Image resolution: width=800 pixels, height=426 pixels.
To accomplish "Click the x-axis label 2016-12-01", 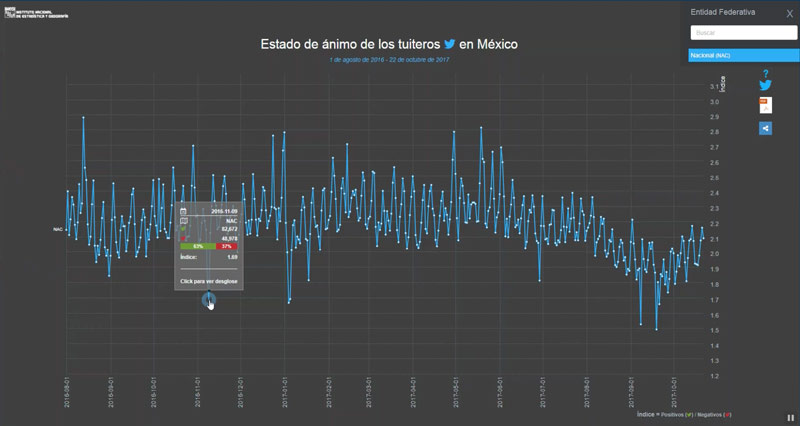I will click(x=240, y=392).
